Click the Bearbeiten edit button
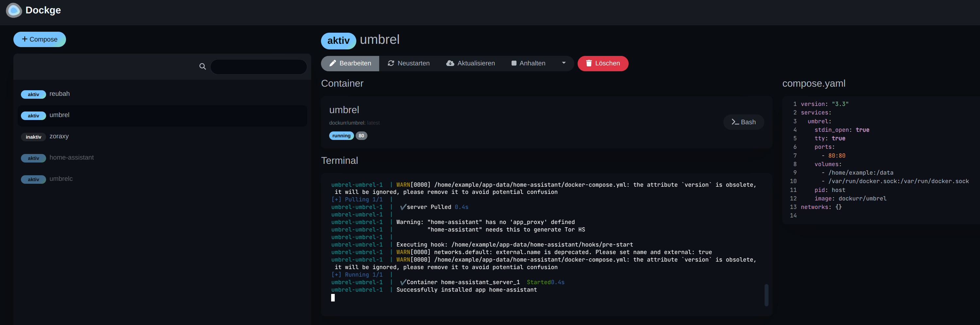 [x=350, y=63]
